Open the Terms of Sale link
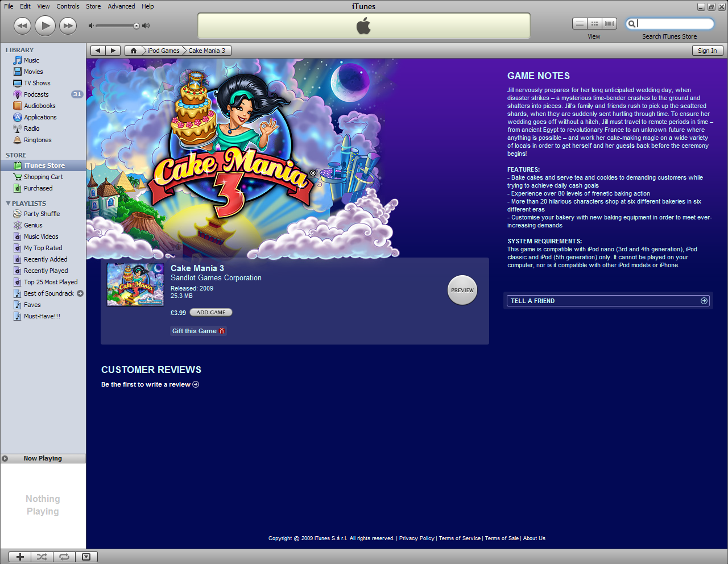The height and width of the screenshot is (564, 728). [x=502, y=538]
